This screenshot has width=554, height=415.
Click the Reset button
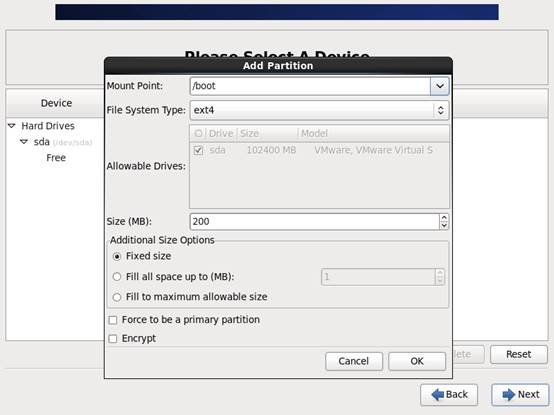pos(519,354)
